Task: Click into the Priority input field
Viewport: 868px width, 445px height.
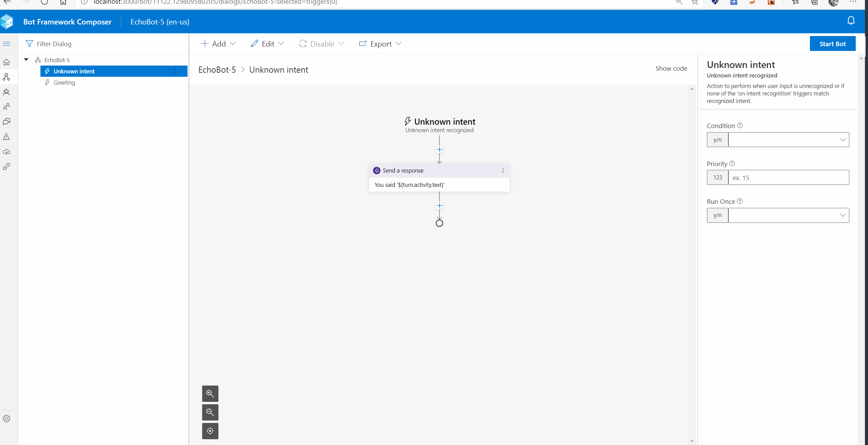Action: click(x=788, y=178)
